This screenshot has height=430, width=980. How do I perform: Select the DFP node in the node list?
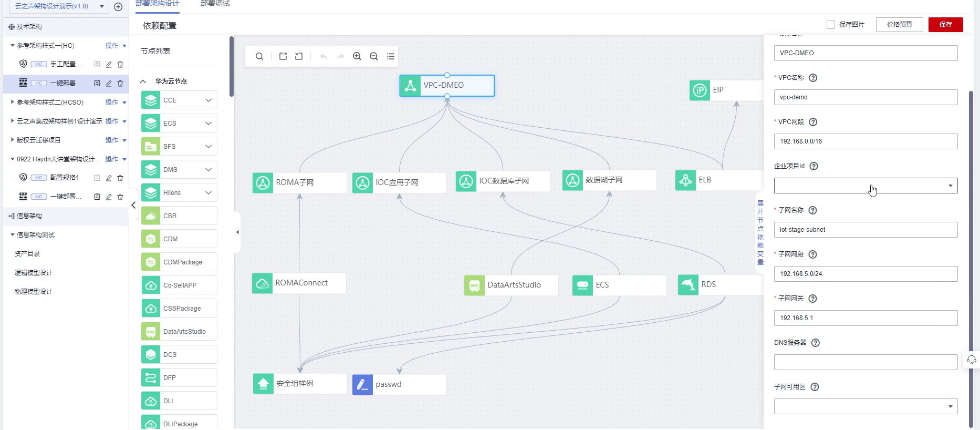point(179,378)
